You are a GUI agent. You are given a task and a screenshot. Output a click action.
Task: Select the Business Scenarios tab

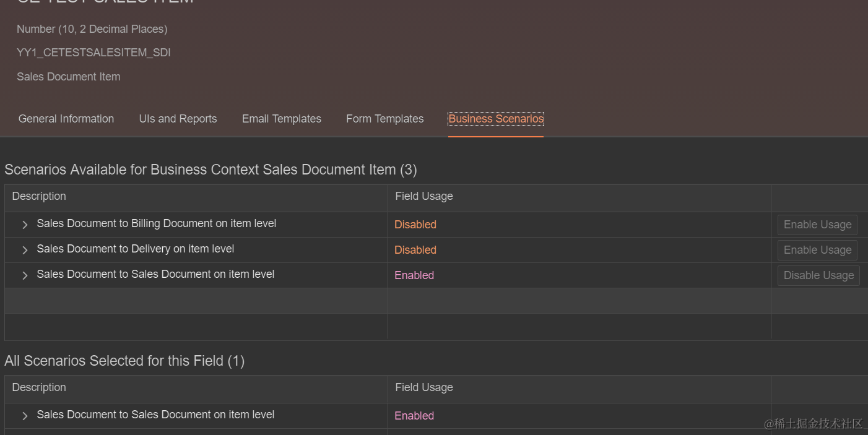[495, 119]
